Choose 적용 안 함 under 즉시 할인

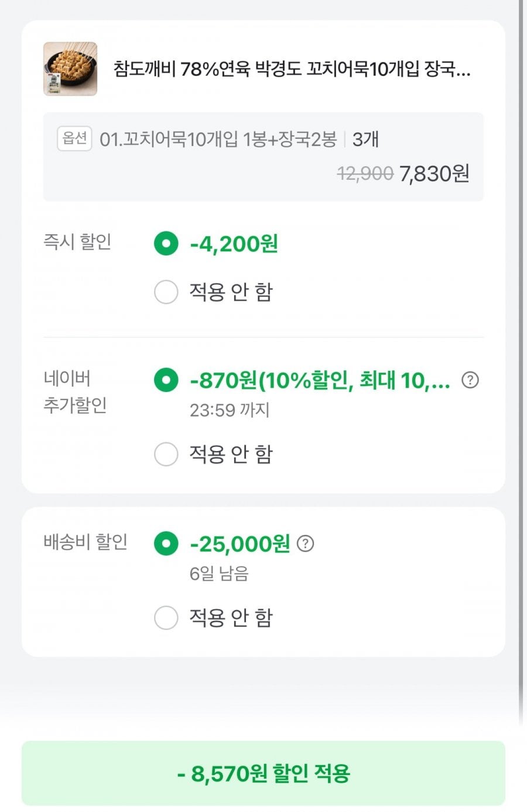point(166,292)
